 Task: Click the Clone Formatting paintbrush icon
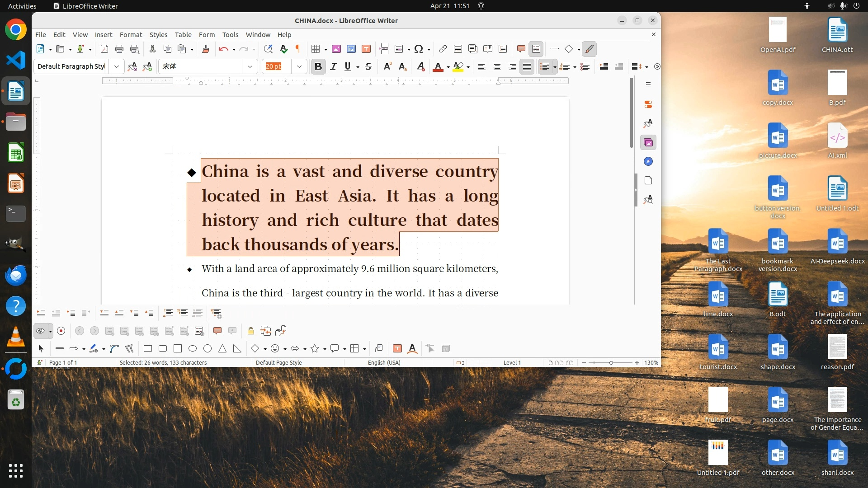[x=206, y=49]
